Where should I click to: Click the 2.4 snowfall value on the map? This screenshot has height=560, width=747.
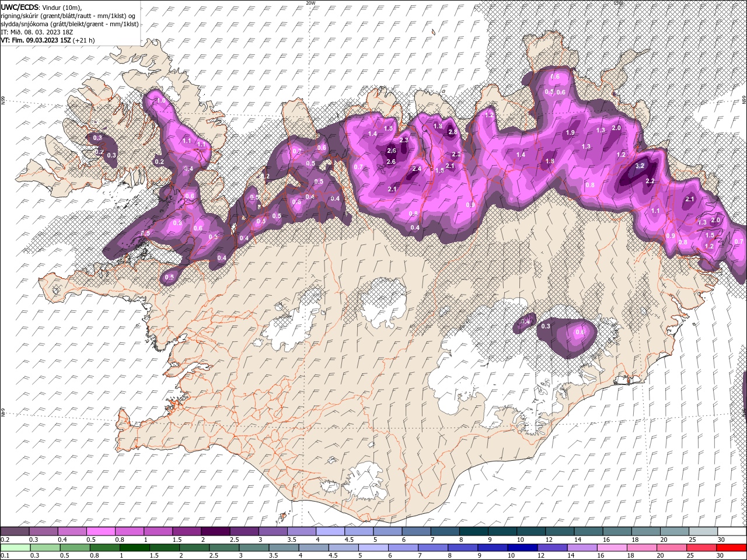click(417, 169)
